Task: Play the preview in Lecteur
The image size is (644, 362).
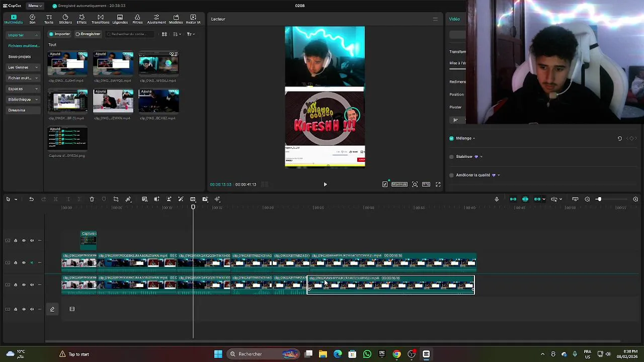Action: tap(325, 185)
